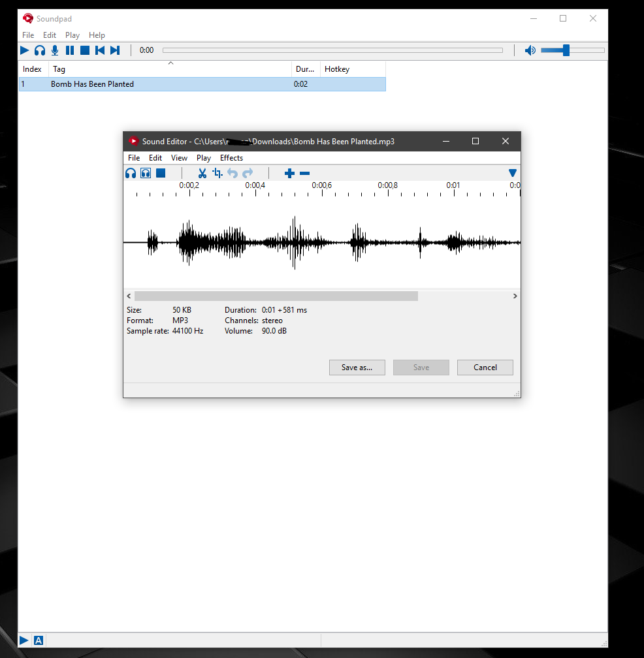Select the "Bomb Has Been Planted" list entry
Image resolution: width=644 pixels, height=658 pixels.
[x=93, y=84]
